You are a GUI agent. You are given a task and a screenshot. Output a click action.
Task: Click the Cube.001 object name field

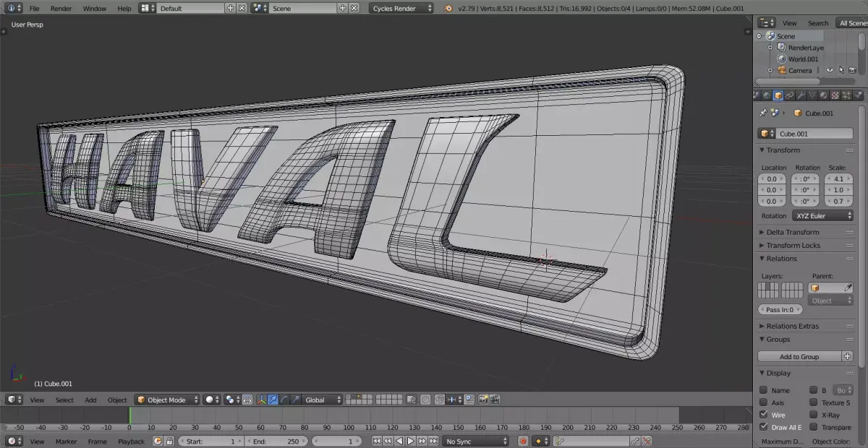(x=814, y=134)
